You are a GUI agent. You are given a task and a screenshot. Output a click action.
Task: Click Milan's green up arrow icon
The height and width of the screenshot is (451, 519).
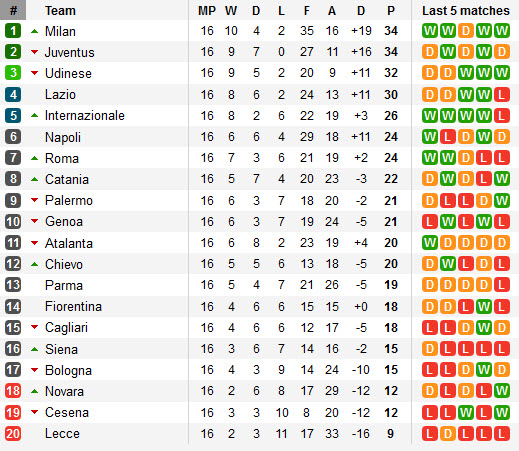coord(34,31)
